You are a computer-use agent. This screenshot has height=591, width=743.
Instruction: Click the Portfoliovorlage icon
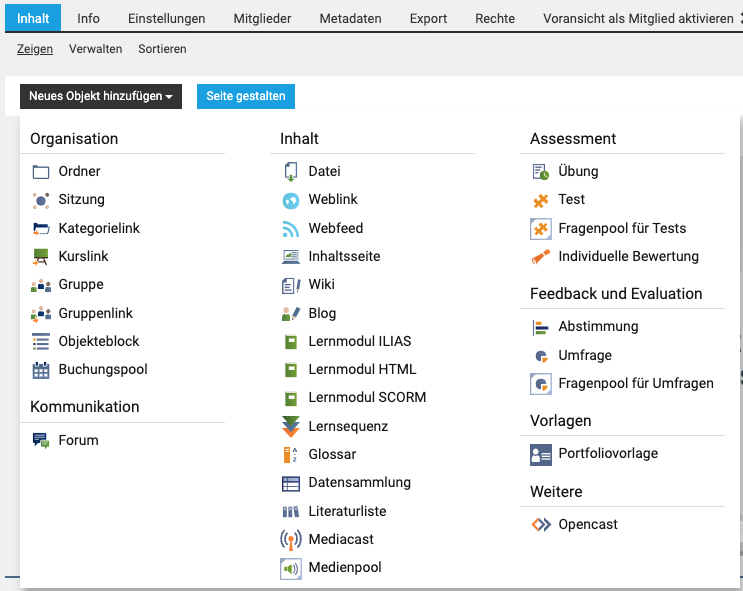pyautogui.click(x=541, y=454)
